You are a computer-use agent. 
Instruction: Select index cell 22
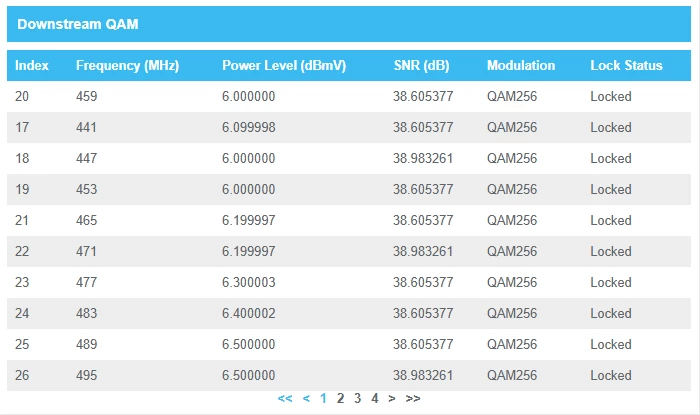click(22, 251)
